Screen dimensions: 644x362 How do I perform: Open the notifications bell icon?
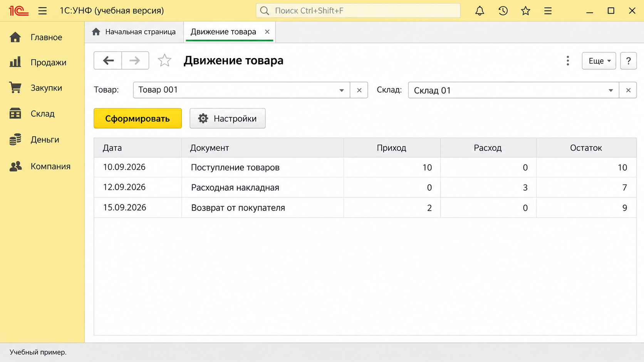tap(480, 11)
